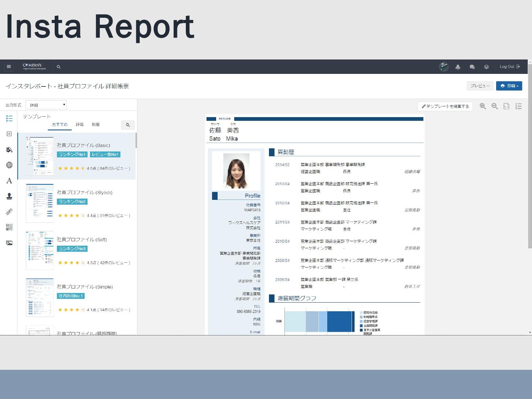Select the font 'A' sidebar tool

coord(9,181)
